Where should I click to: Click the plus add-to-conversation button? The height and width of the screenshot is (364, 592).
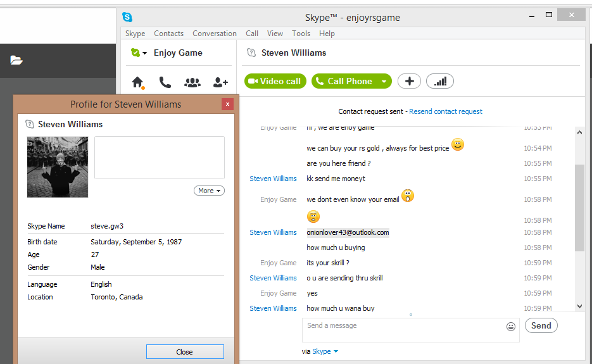click(x=409, y=81)
